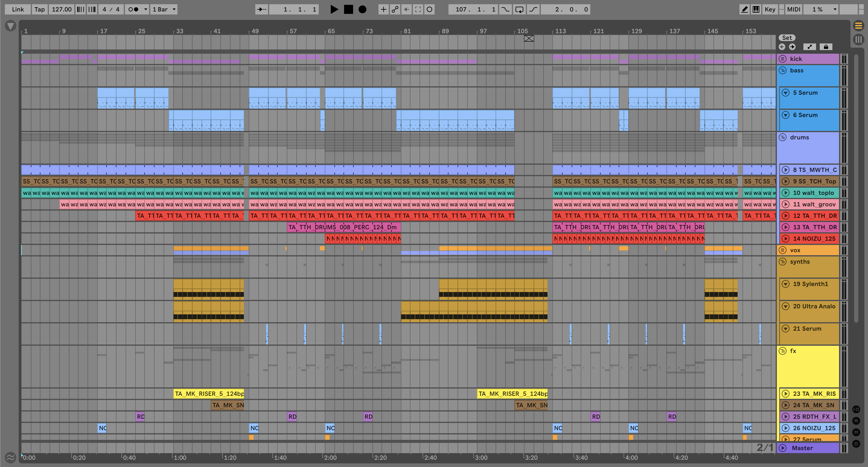The image size is (868, 467).
Task: Switch to Session View vertical-bars icon
Action: point(859,40)
